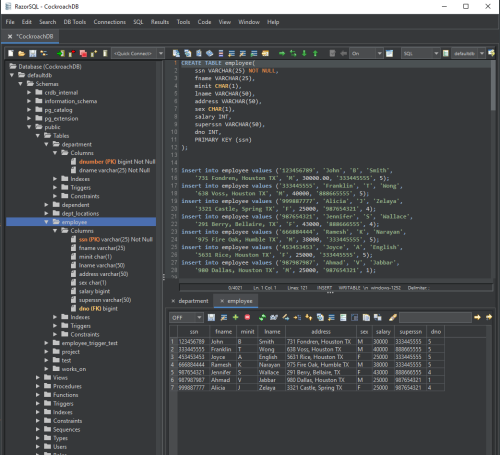This screenshot has height=455, width=500.
Task: Click the yellow arrow icon at toolbar far right
Action: tap(491, 53)
